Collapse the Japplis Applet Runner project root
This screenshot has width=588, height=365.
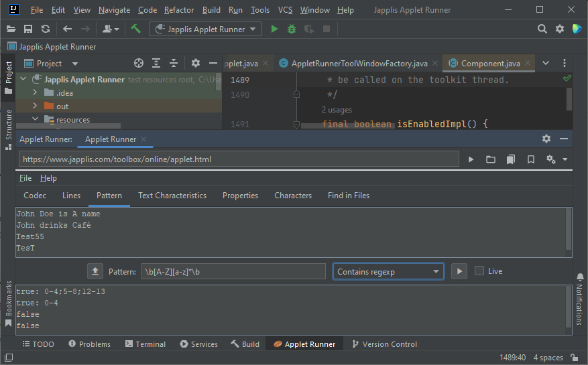[x=23, y=79]
